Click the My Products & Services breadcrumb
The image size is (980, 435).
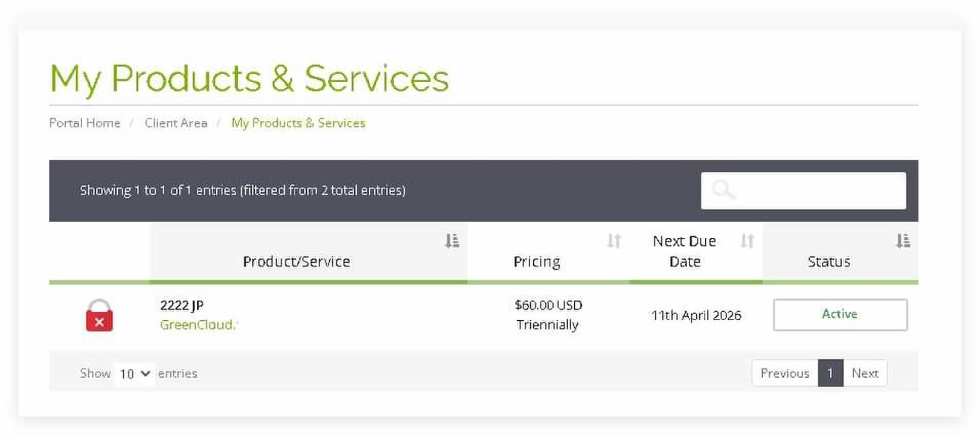tap(298, 123)
